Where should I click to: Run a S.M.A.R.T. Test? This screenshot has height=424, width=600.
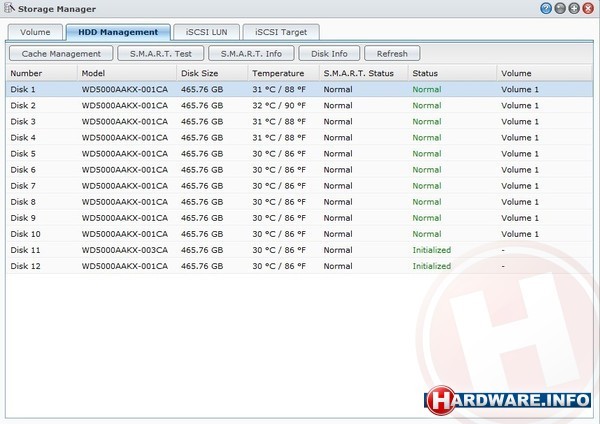click(x=161, y=54)
